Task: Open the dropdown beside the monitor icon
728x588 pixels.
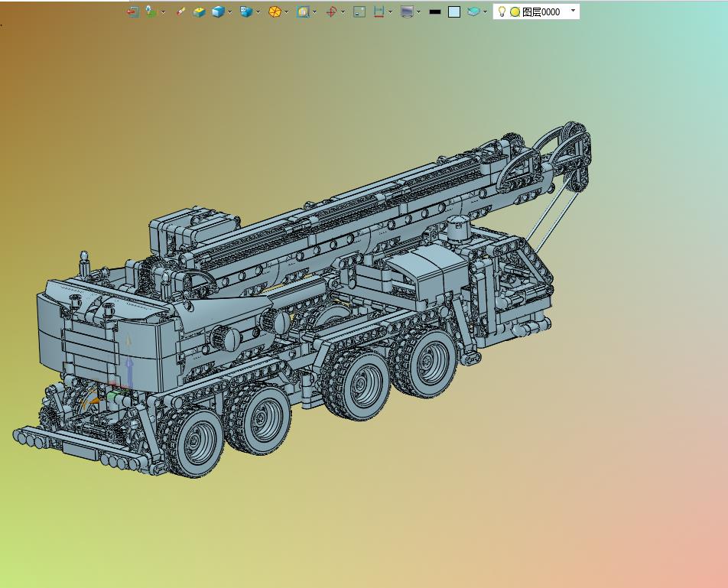Action: (x=419, y=12)
